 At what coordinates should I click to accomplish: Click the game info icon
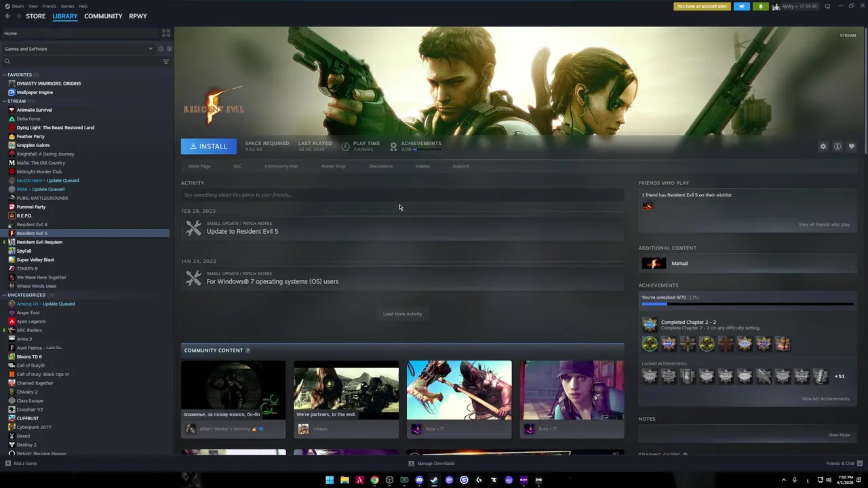(837, 146)
